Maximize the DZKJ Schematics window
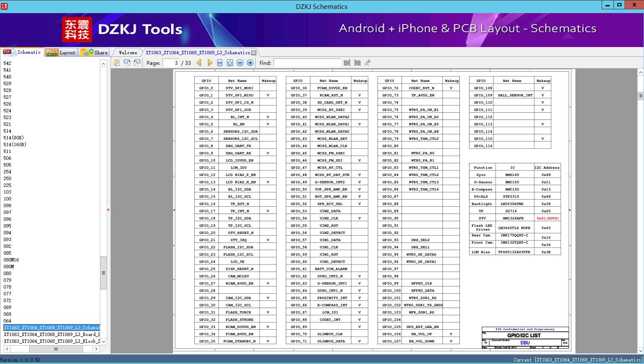The image size is (644, 364). tap(619, 5)
